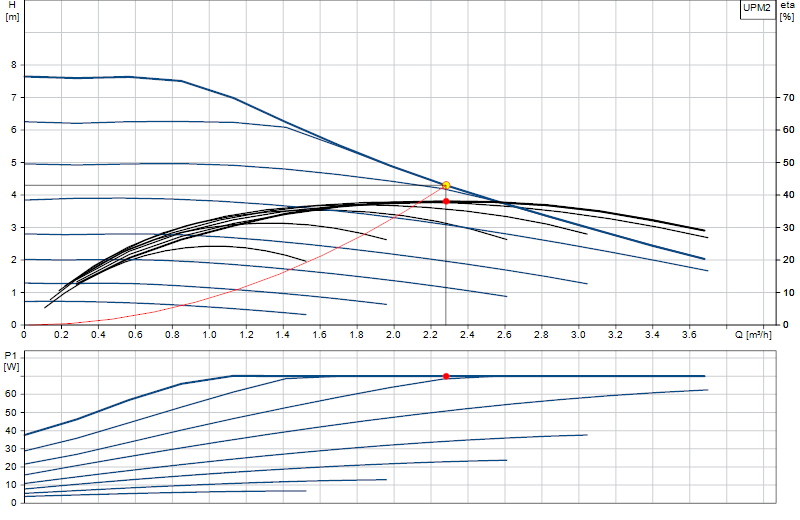Click the 10 tick on P1 axis
The height and width of the screenshot is (520, 800).
tap(11, 485)
